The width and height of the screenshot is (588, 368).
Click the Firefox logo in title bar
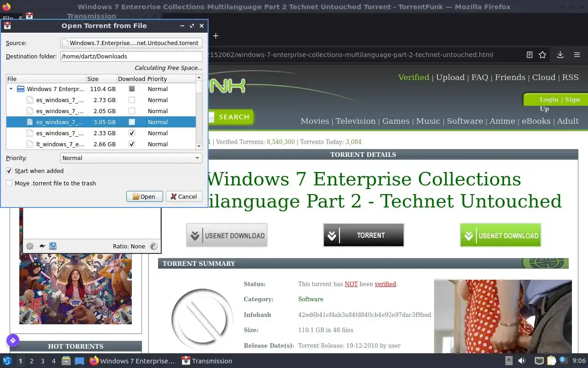pos(6,7)
